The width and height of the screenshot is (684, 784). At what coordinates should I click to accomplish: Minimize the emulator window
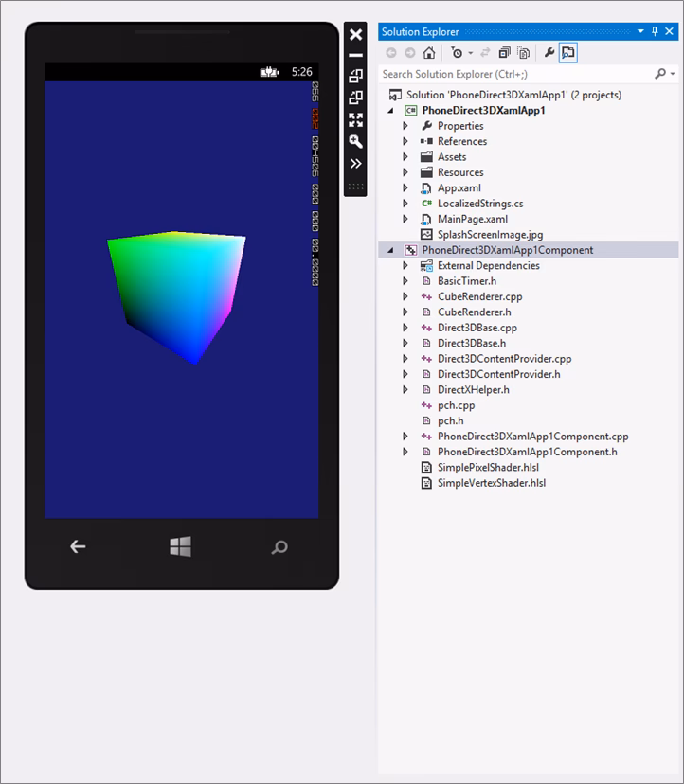pos(356,55)
